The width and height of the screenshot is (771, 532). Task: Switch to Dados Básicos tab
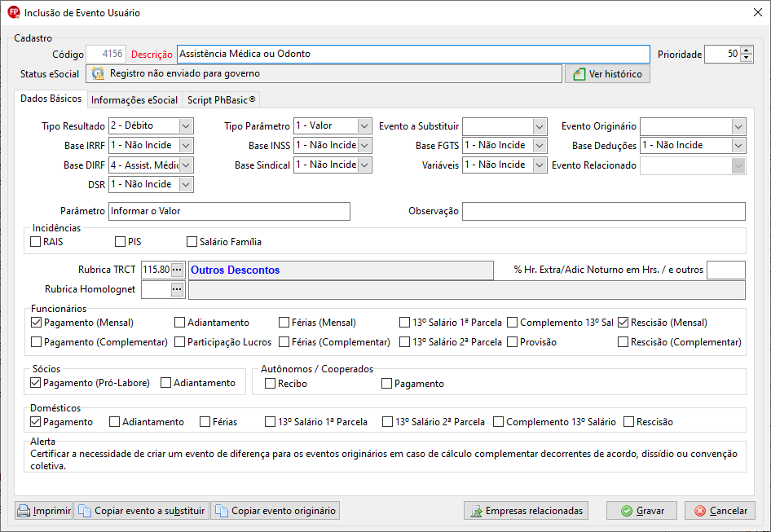(x=51, y=99)
